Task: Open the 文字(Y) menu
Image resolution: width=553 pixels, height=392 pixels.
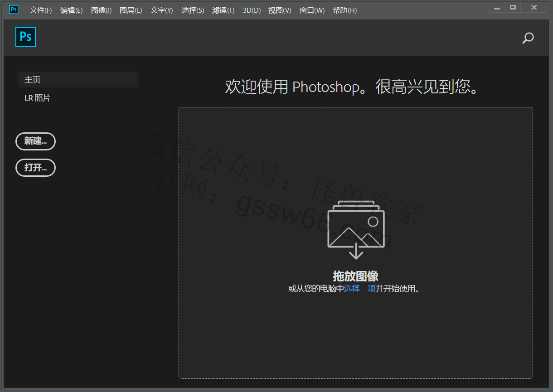Action: click(x=161, y=10)
